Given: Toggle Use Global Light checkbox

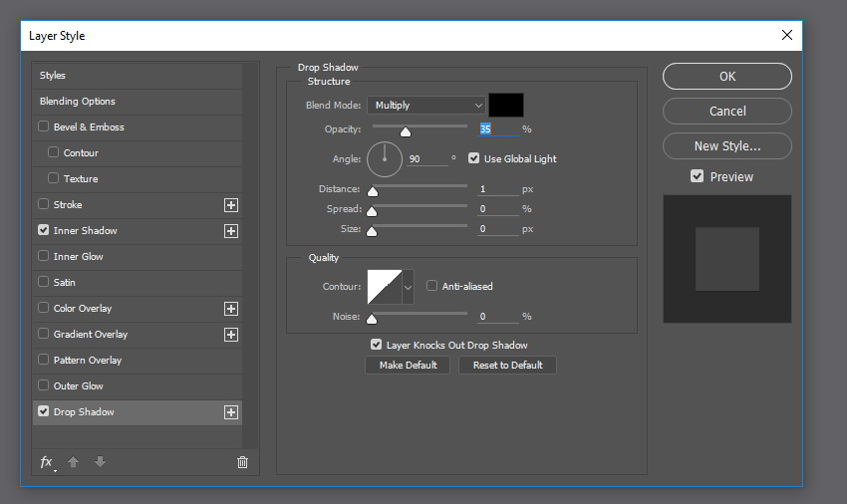Looking at the screenshot, I should pos(473,158).
